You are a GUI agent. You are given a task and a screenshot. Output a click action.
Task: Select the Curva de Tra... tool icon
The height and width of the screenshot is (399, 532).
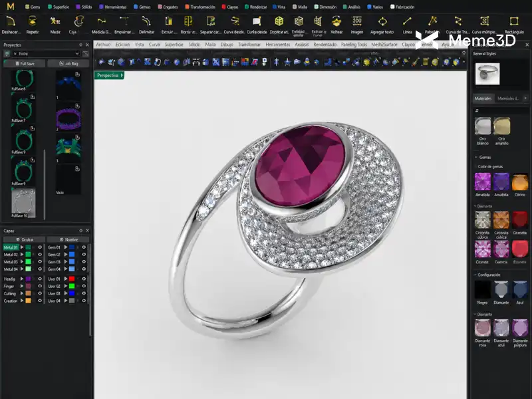click(458, 21)
